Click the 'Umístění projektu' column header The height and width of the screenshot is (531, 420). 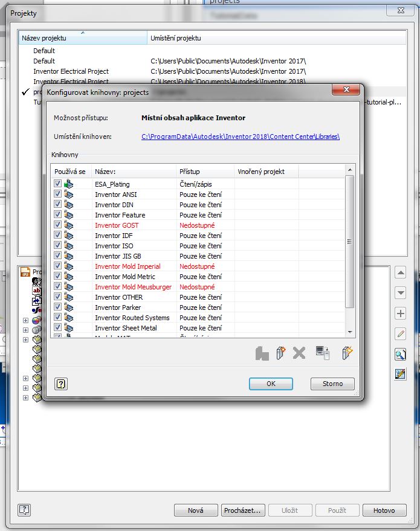[276, 38]
